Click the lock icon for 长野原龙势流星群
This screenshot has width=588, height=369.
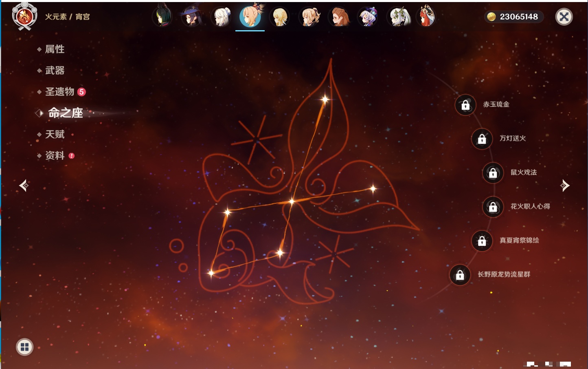pyautogui.click(x=460, y=275)
